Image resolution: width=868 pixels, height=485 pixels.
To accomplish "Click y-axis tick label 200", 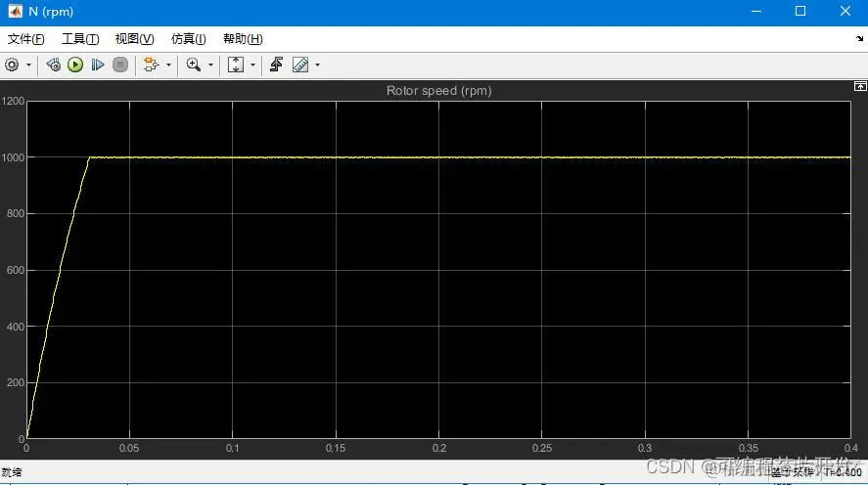I will [x=16, y=382].
